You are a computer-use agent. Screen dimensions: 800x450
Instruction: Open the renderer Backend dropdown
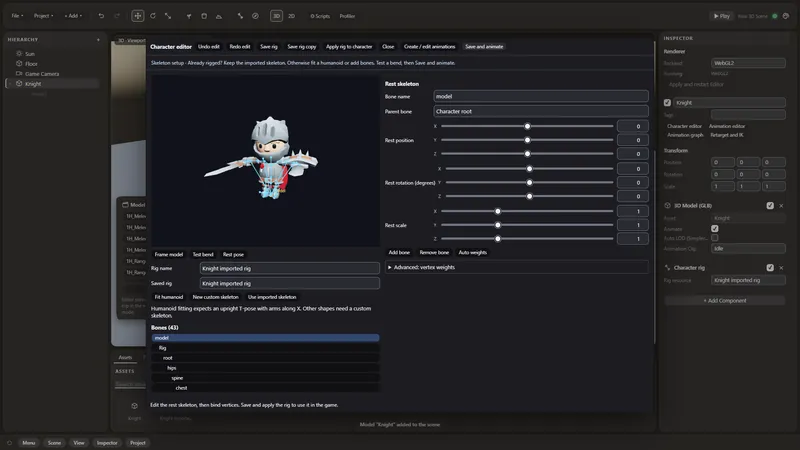[x=748, y=63]
